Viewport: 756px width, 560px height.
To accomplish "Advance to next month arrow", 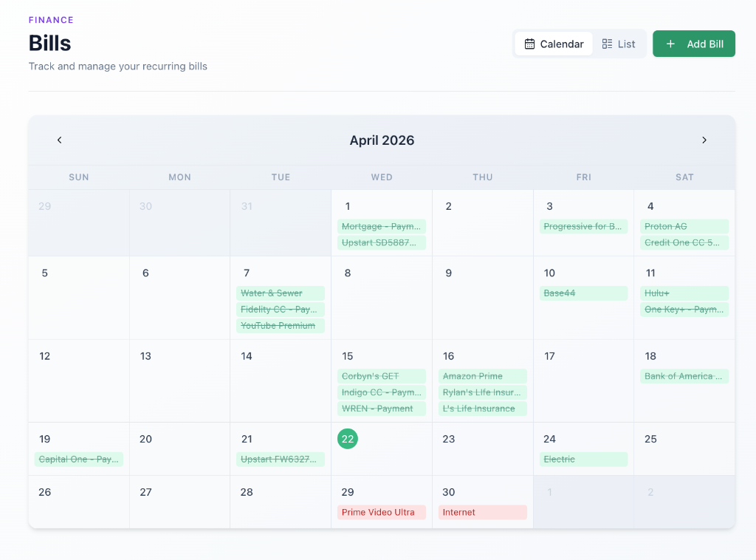I will click(704, 140).
